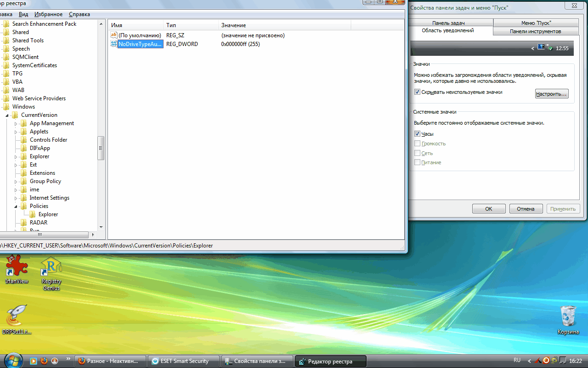Click the 'Отмена' button
This screenshot has width=588, height=368.
[x=526, y=209]
